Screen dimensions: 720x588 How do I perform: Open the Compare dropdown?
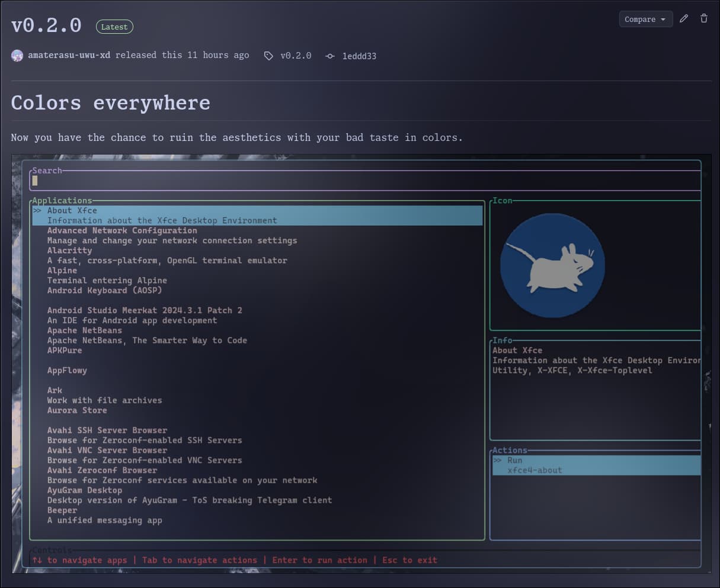[646, 19]
